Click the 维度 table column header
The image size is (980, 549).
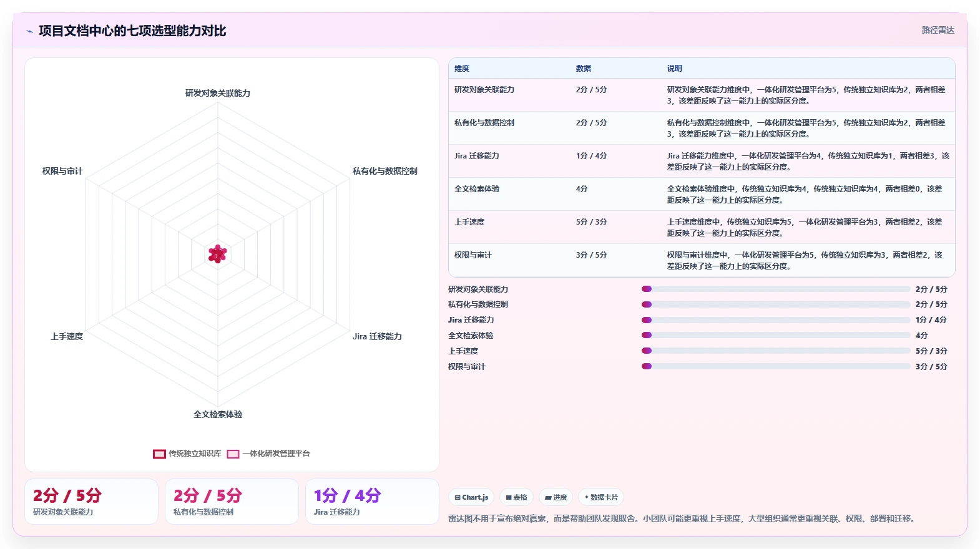(462, 69)
